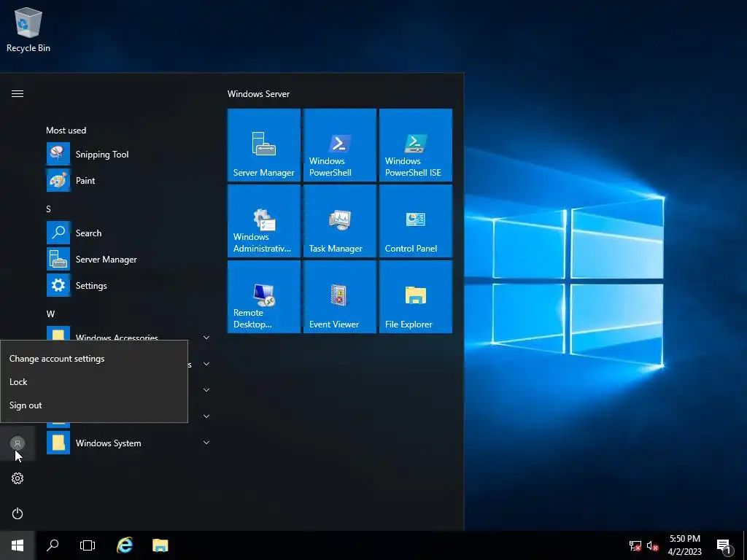Screen dimensions: 747x560
Task: Launch the Event Viewer tile
Action: click(x=340, y=297)
